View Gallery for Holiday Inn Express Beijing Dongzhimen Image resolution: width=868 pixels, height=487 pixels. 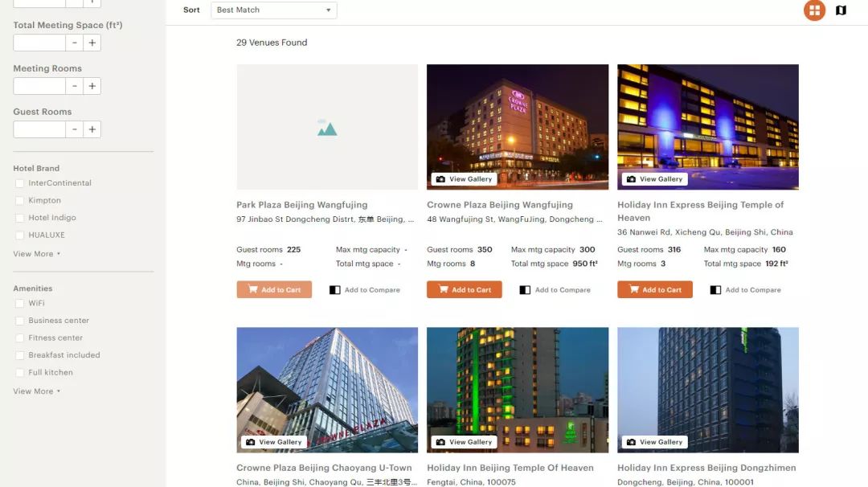655,442
